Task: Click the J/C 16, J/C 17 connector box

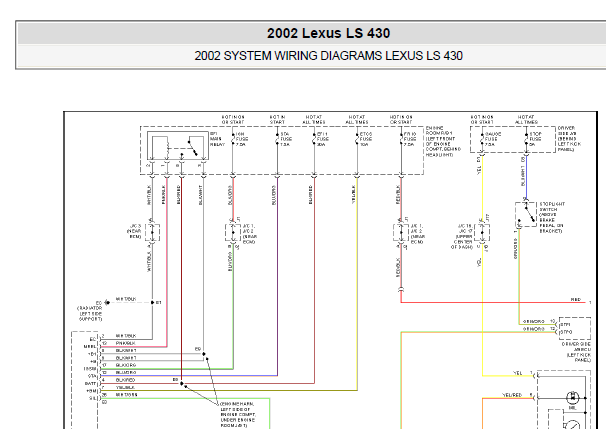Action: tap(482, 233)
